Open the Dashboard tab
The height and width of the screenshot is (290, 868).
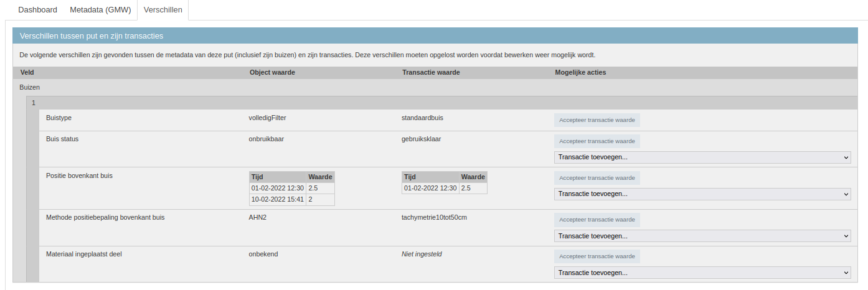pyautogui.click(x=37, y=10)
